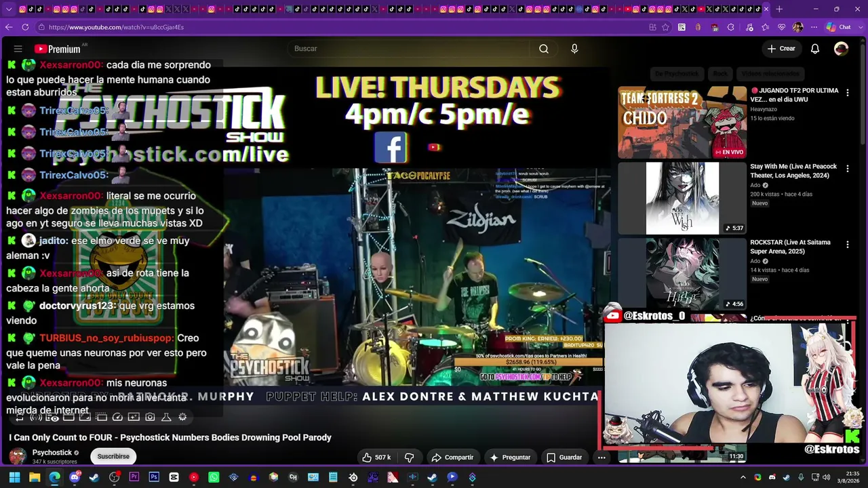
Task: Click the search magnifier button
Action: (544, 49)
